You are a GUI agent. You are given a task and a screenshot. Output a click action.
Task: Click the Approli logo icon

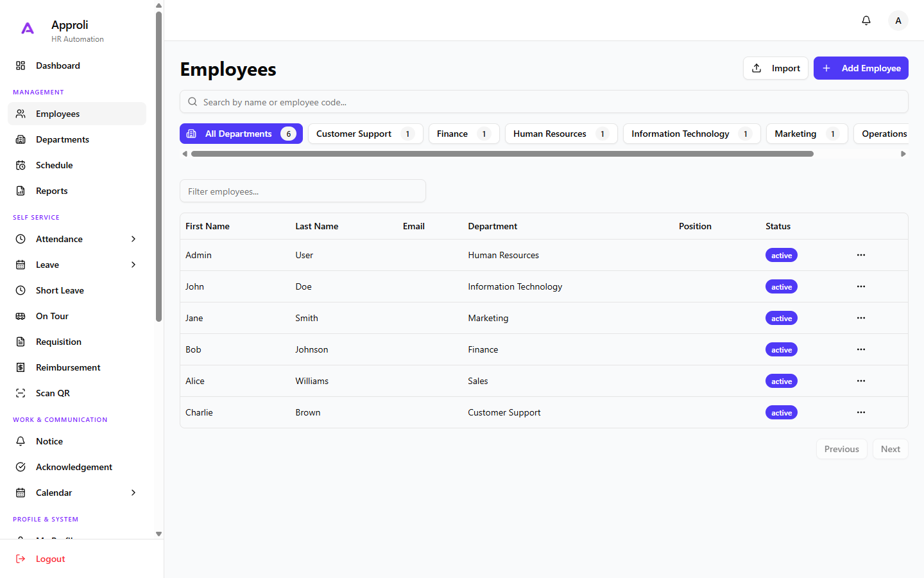click(x=28, y=28)
